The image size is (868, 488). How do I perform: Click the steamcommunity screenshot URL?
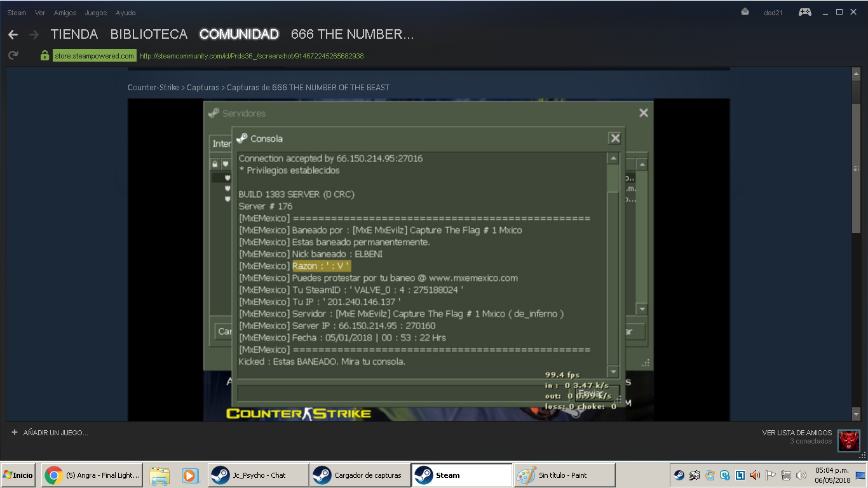(252, 56)
